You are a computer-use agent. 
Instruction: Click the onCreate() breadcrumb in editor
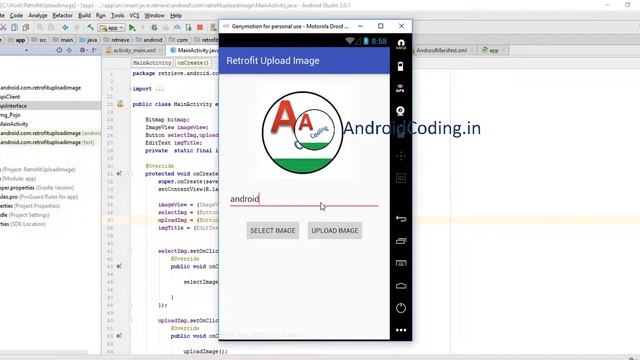(193, 63)
